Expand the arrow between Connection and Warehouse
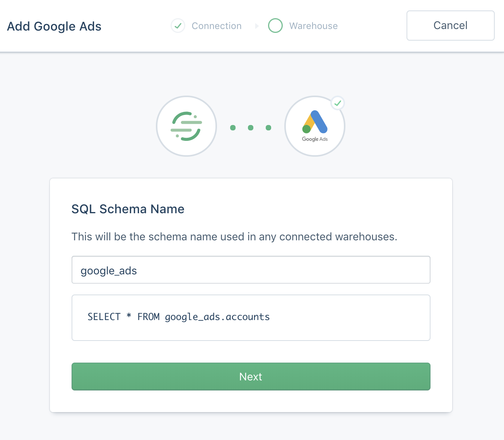This screenshot has height=440, width=504. pyautogui.click(x=256, y=26)
